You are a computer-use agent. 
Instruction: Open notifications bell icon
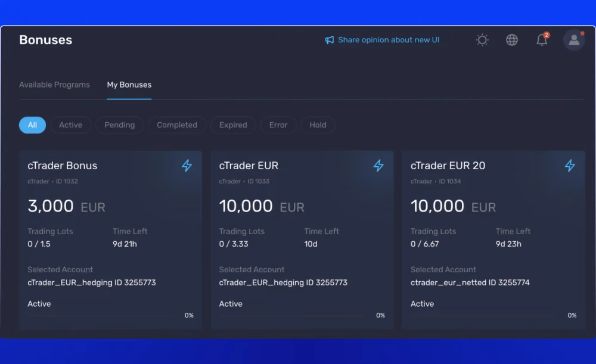(542, 39)
